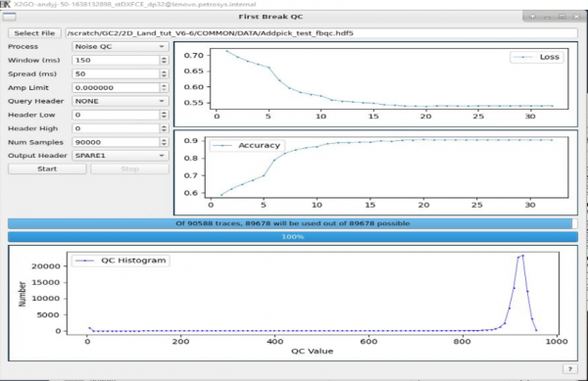Viewport: 588px width, 381px height.
Task: Click the Query Header label
Action: click(35, 101)
